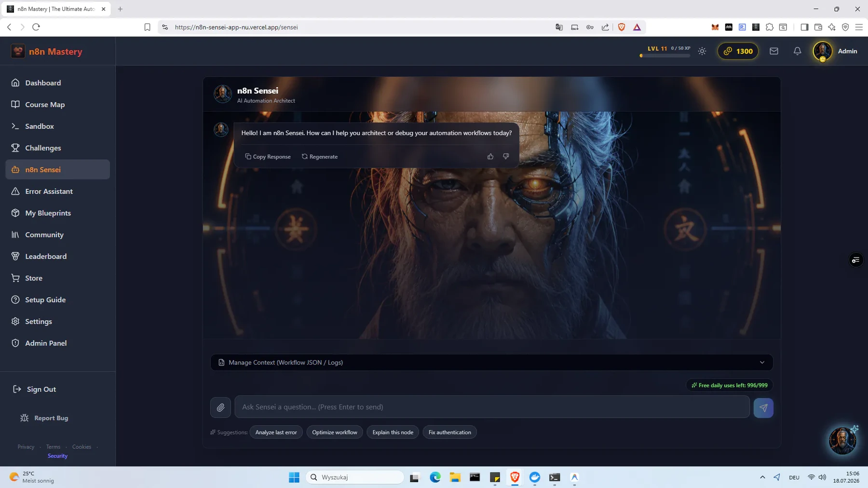Click Copy Response on Sensei's message
Image resolution: width=868 pixels, height=488 pixels.
(x=268, y=157)
